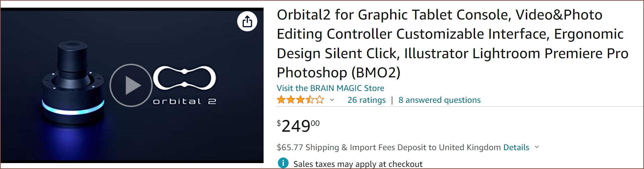
Task: Click the Orbital2 product title text
Action: [452, 44]
